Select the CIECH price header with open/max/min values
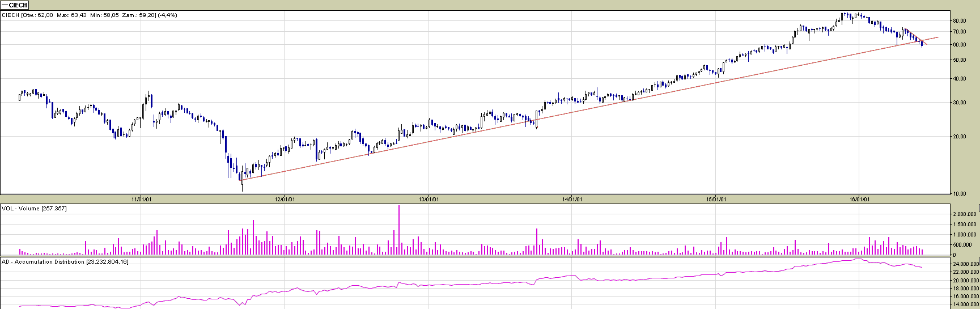Screen dimensions: 980x309 (x=90, y=15)
